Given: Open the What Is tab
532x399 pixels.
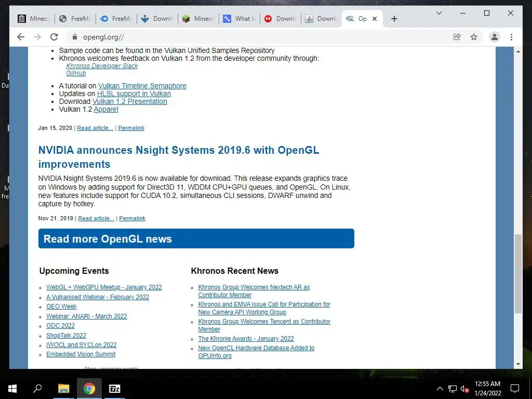Looking at the screenshot, I should pyautogui.click(x=239, y=19).
